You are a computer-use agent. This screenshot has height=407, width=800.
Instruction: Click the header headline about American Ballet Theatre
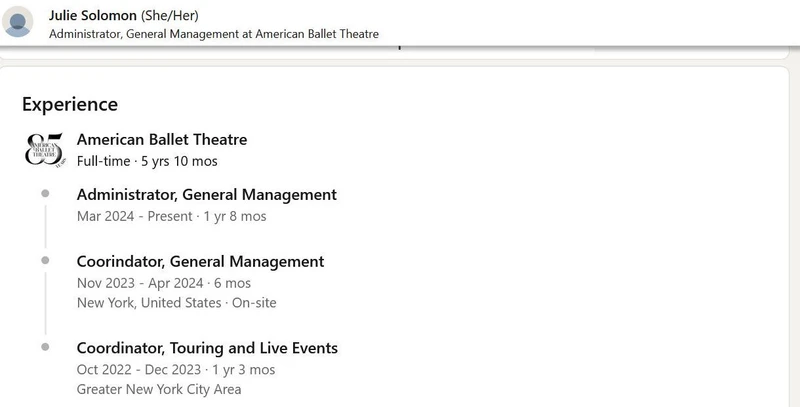[x=213, y=34]
